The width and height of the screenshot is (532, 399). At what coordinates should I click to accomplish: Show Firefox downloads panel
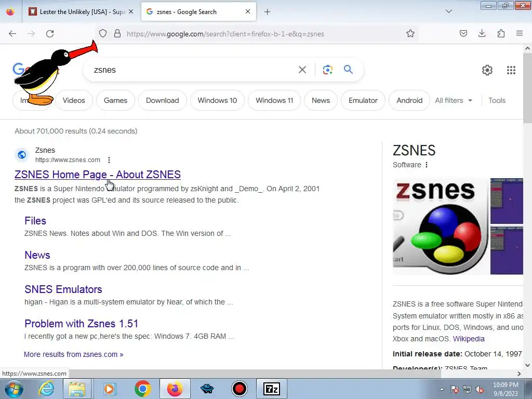click(482, 33)
